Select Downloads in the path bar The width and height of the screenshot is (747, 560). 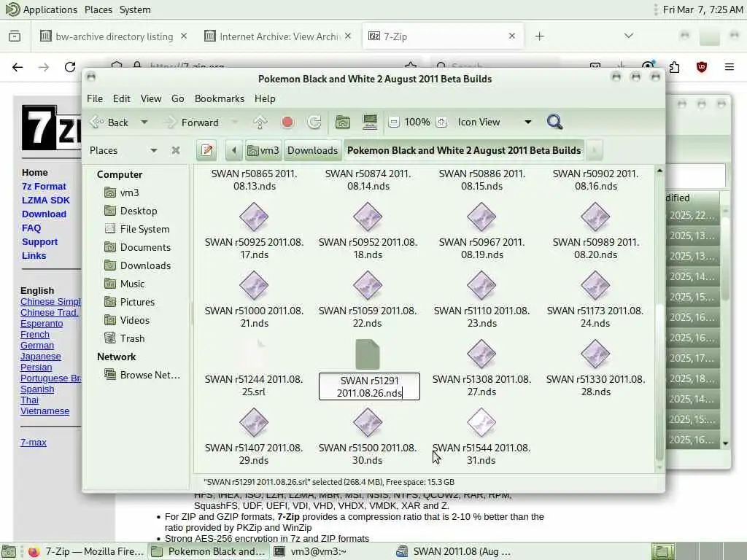pos(312,150)
